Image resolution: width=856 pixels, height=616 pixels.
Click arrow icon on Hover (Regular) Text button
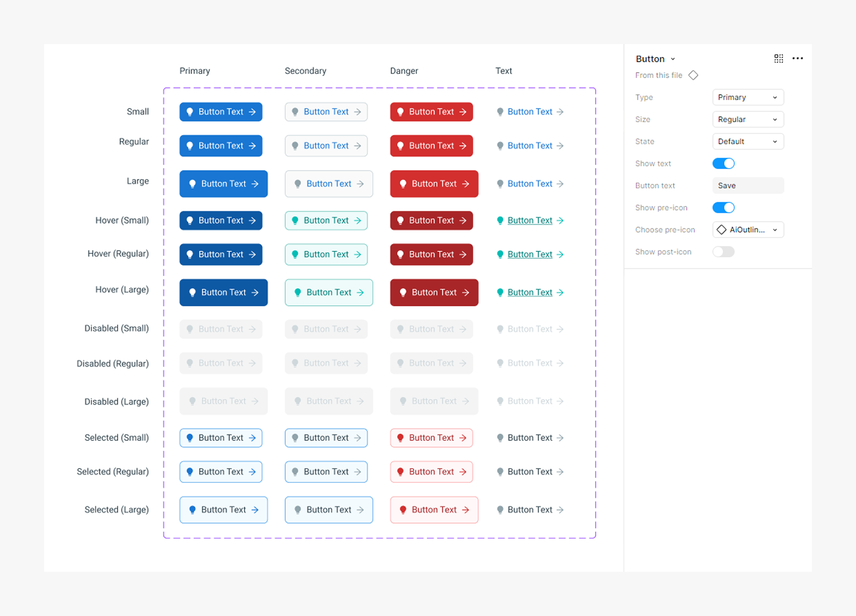click(560, 254)
